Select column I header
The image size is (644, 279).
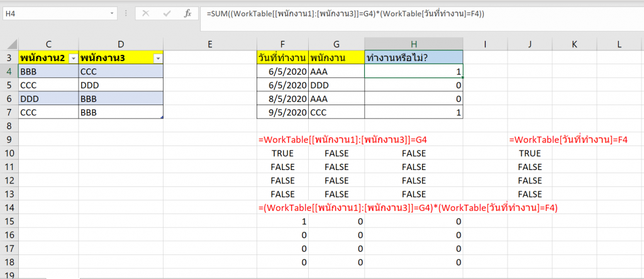click(x=485, y=44)
